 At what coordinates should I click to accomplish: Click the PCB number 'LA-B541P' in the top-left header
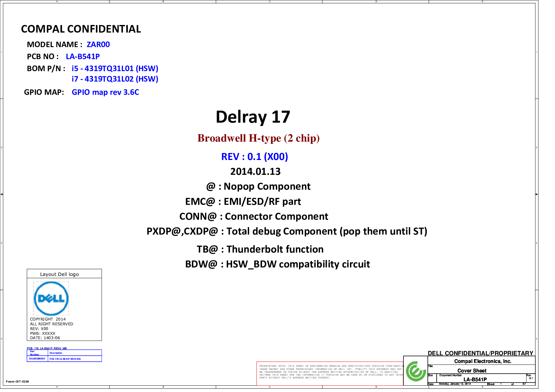[83, 57]
